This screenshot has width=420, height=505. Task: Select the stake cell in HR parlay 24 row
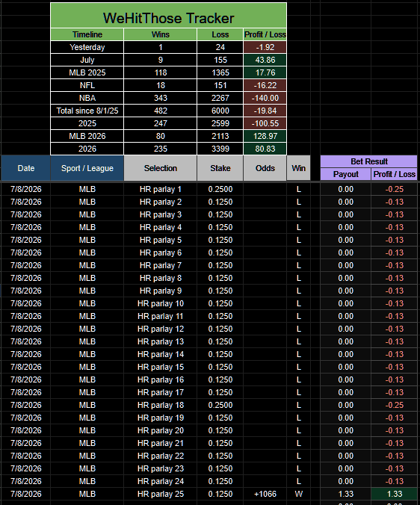220,482
